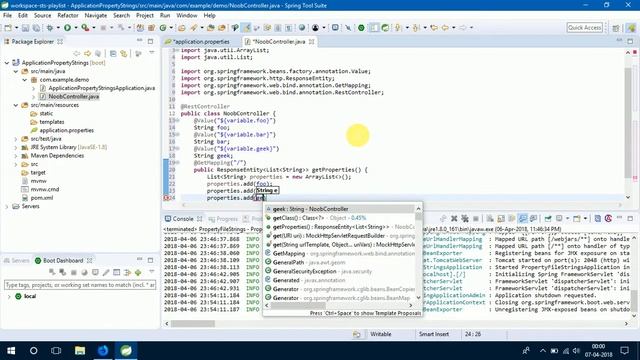Toggle the Word Wrap icon in Console toolbar

[x=512, y=219]
